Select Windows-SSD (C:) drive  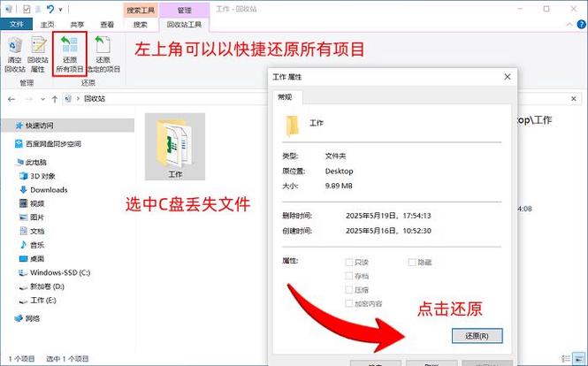59,272
